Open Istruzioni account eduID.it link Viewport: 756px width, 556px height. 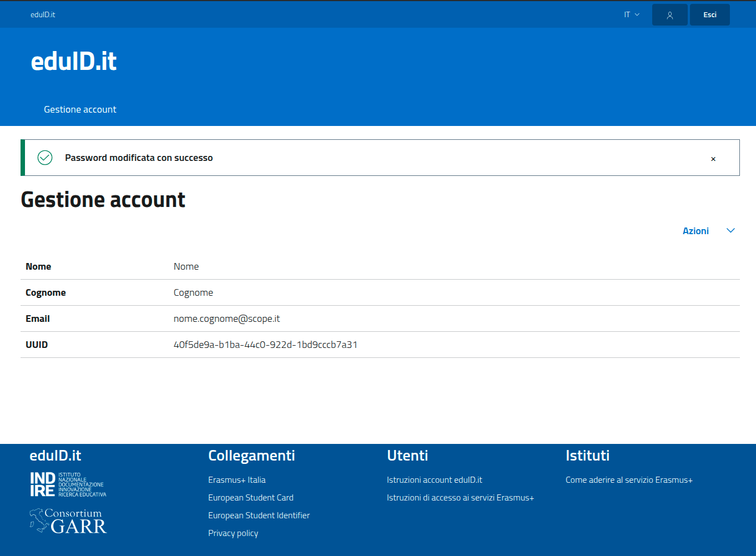click(434, 480)
